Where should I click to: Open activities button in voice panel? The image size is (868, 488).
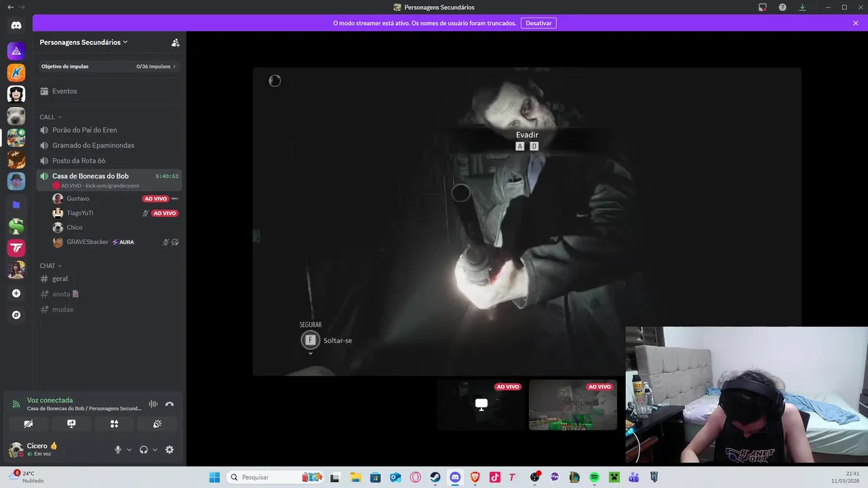[114, 424]
